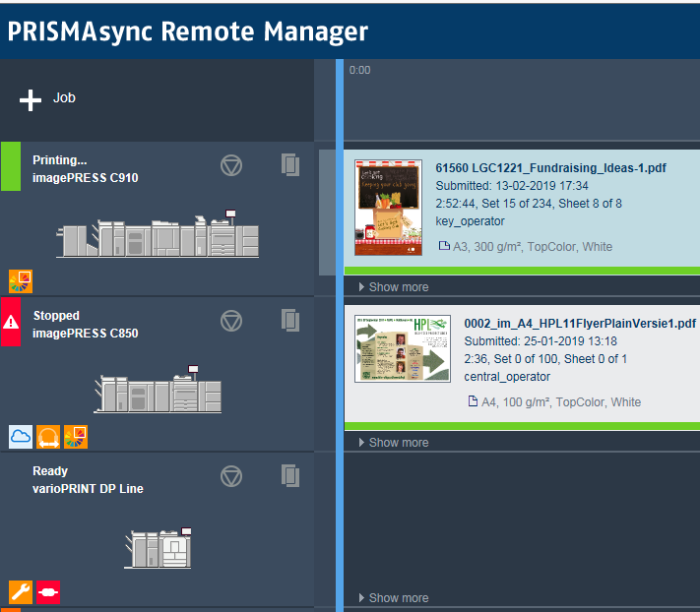Image resolution: width=700 pixels, height=612 pixels.
Task: Click Submitted: 25-01-2019 13:18 text
Action: pos(541,341)
